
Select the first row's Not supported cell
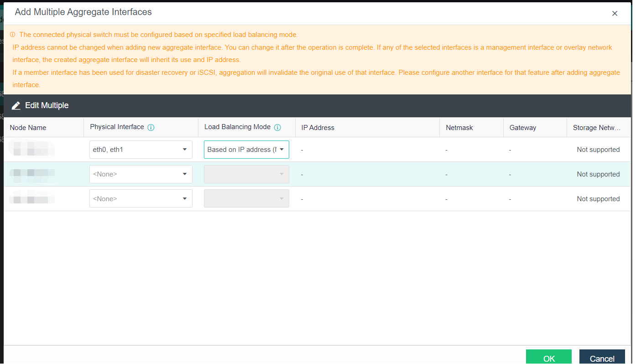[x=598, y=150]
